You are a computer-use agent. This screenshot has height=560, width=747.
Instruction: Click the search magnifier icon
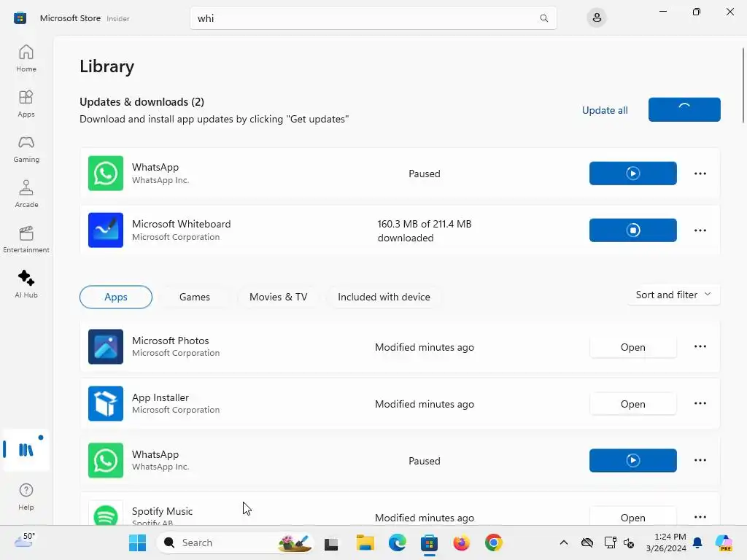(x=543, y=18)
